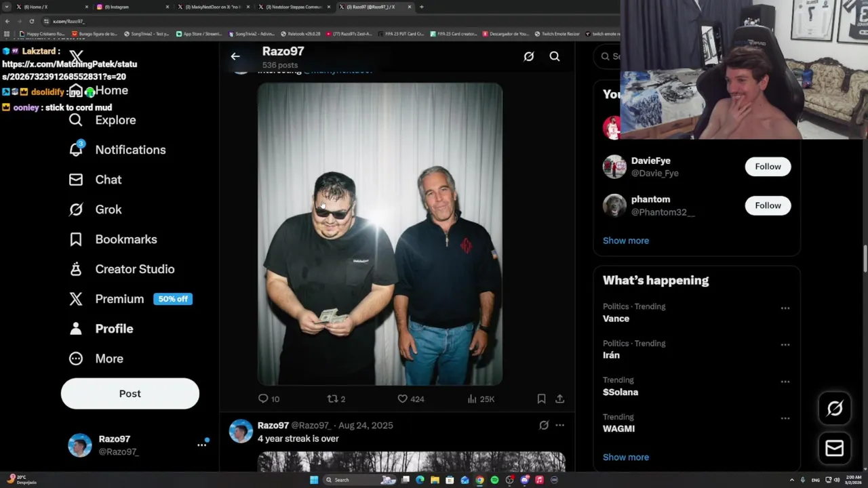Follow phantom

(x=768, y=205)
